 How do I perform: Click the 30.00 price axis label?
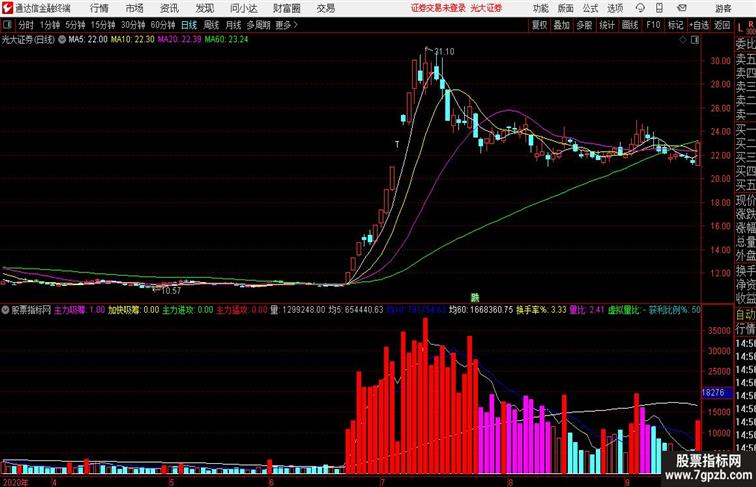pyautogui.click(x=720, y=61)
